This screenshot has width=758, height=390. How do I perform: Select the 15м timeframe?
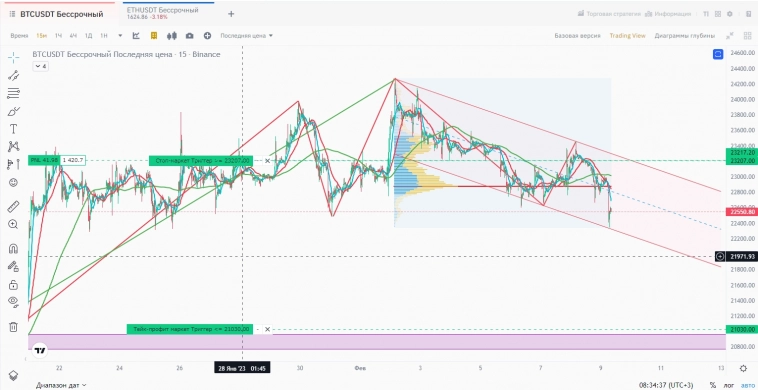coord(42,35)
